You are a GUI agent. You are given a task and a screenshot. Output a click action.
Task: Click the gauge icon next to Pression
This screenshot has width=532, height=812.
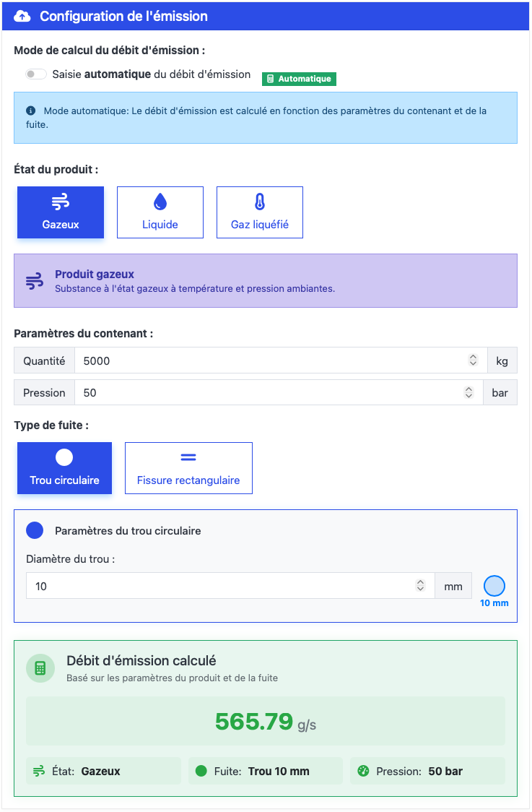pos(363,771)
